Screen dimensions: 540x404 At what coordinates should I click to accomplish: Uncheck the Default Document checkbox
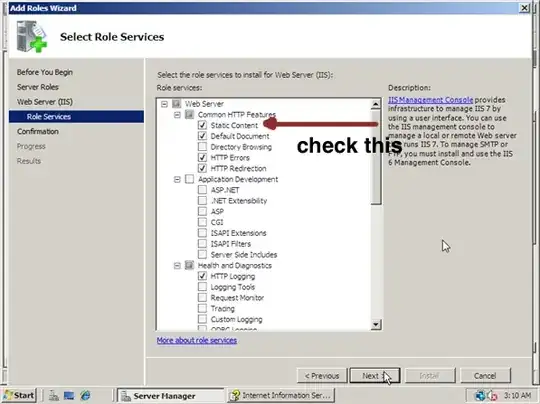202,136
